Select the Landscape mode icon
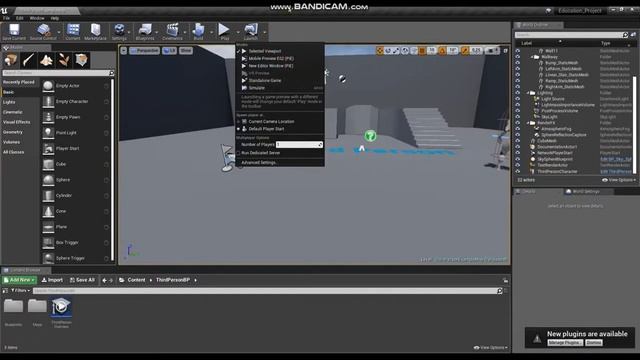Image resolution: width=640 pixels, height=360 pixels. point(46,60)
